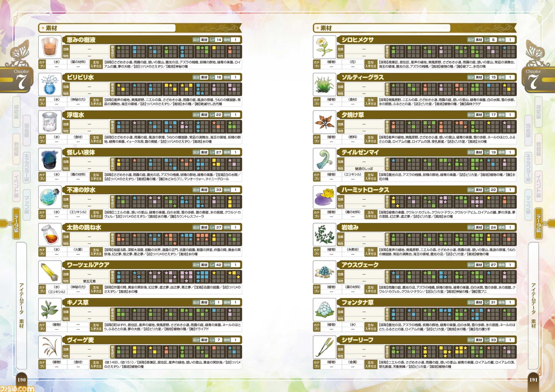Click the 岩喰み vine icon
Viewport: 555px width, 392px height.
coord(325,235)
